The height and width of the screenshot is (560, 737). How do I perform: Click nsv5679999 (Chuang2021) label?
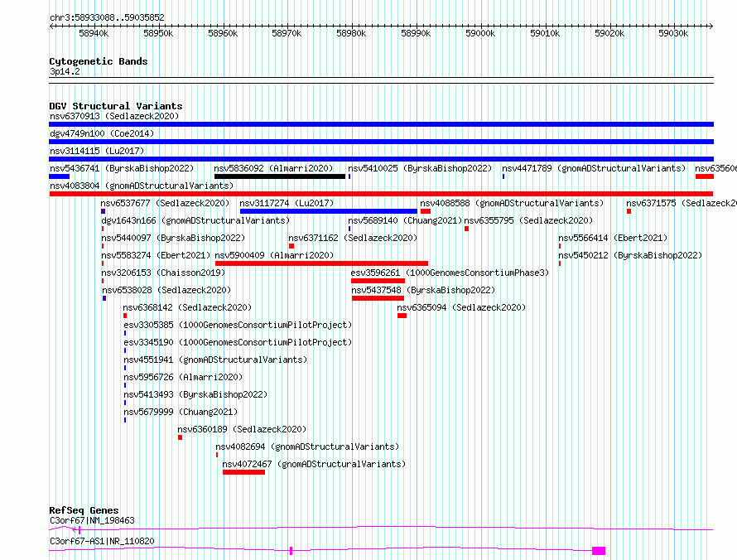tap(181, 412)
